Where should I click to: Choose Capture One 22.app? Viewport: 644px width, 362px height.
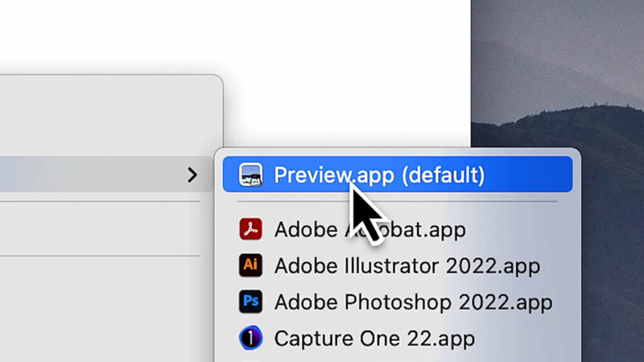tap(398, 338)
